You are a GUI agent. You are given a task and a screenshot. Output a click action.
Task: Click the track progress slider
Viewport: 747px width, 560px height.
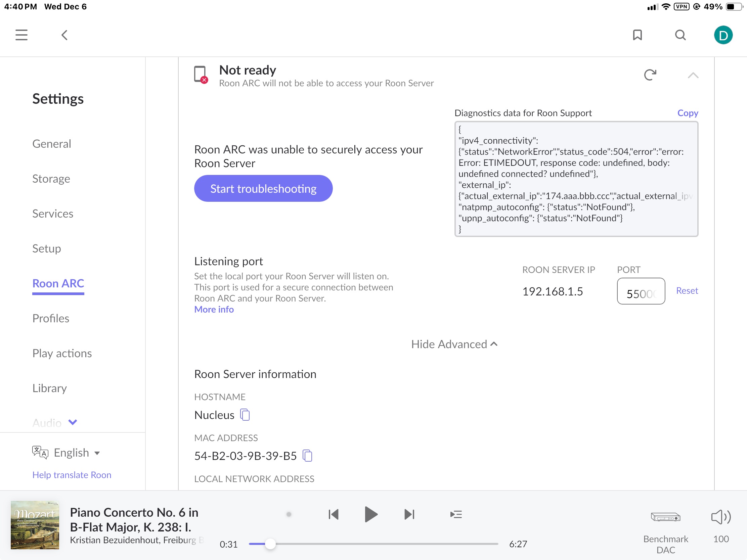373,544
